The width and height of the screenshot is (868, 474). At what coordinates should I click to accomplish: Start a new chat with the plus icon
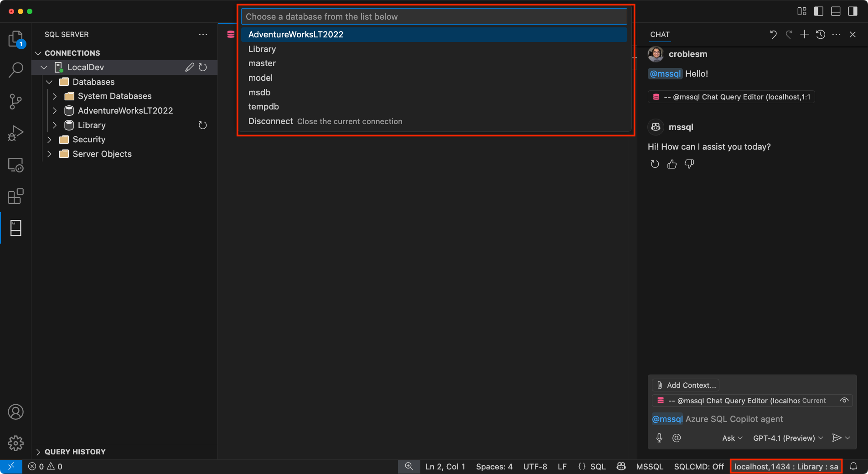[804, 34]
